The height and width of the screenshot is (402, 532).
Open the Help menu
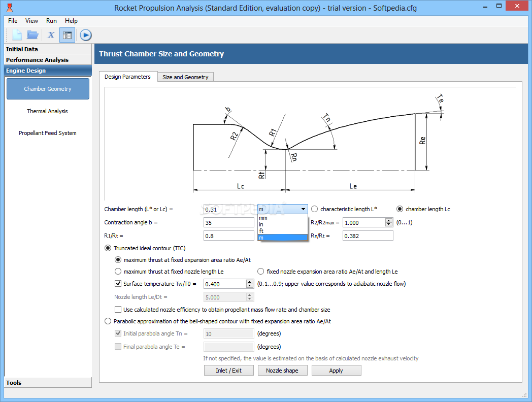pos(71,21)
